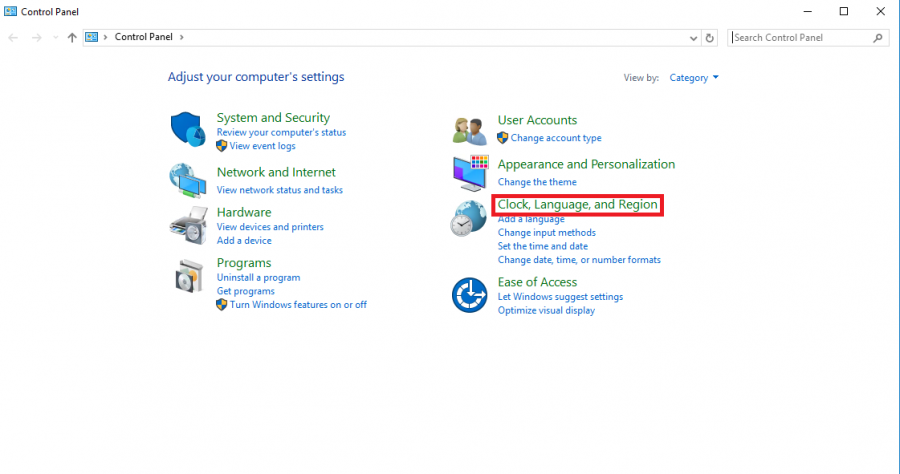Open Change date, time, or number formats
The image size is (900, 474).
click(x=579, y=260)
